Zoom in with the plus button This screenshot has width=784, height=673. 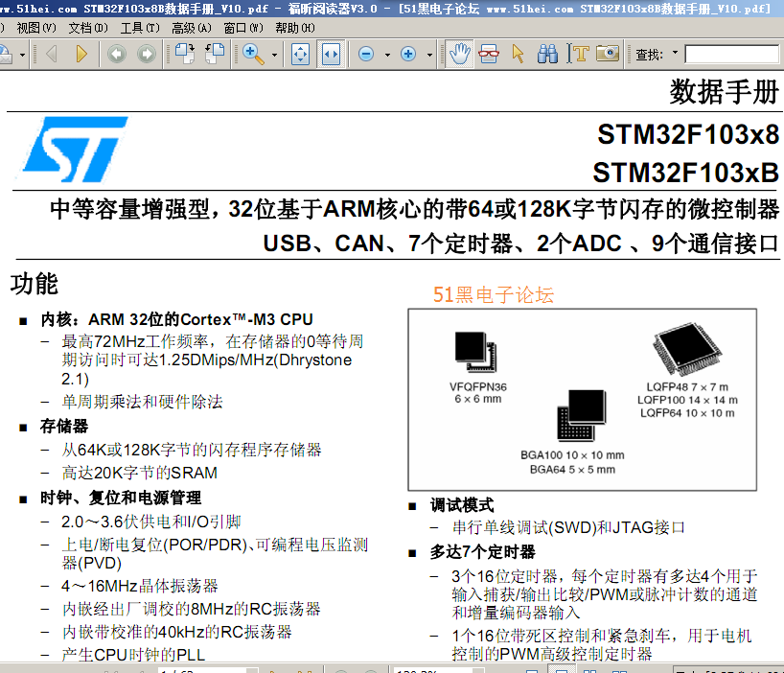point(408,54)
